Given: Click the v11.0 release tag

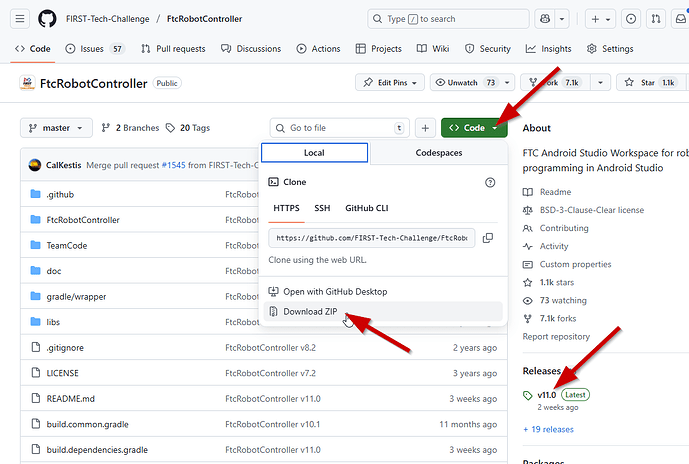Looking at the screenshot, I should (x=546, y=395).
